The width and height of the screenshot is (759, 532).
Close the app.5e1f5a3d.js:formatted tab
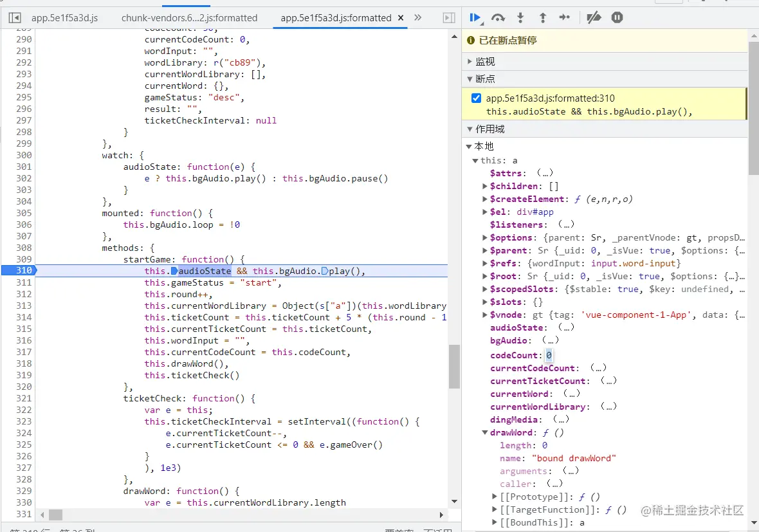(401, 18)
